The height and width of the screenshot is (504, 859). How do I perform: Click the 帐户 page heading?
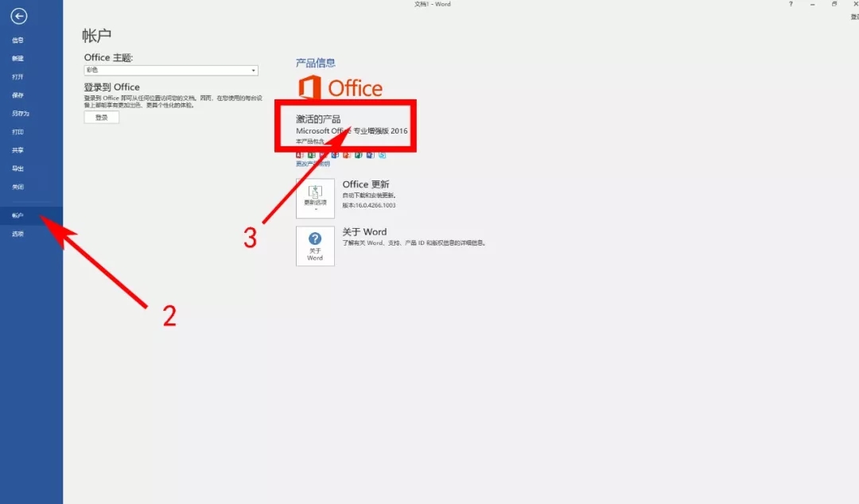pos(97,36)
